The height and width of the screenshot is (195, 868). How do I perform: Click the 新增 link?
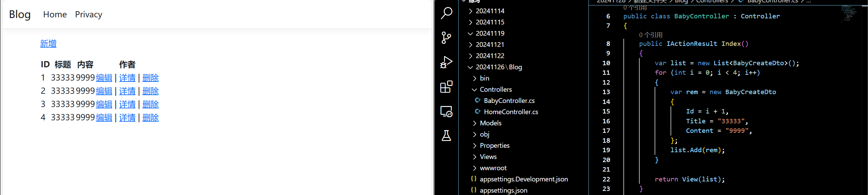click(x=48, y=43)
